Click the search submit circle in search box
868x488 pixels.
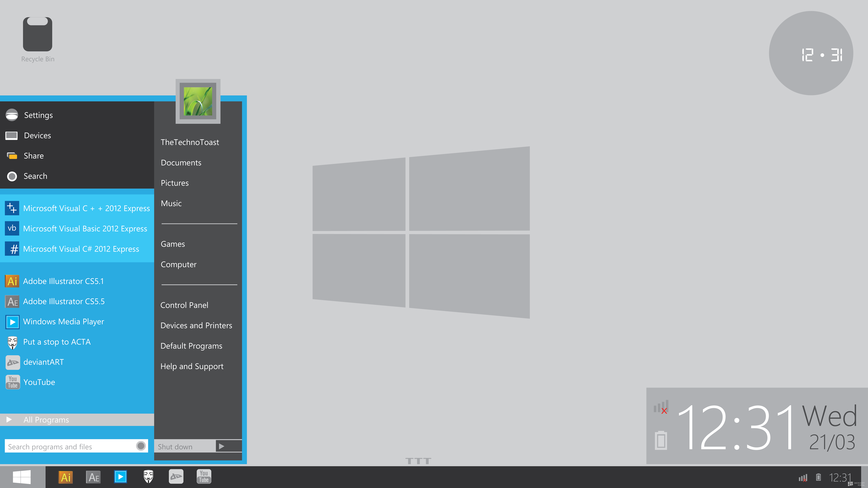(141, 446)
